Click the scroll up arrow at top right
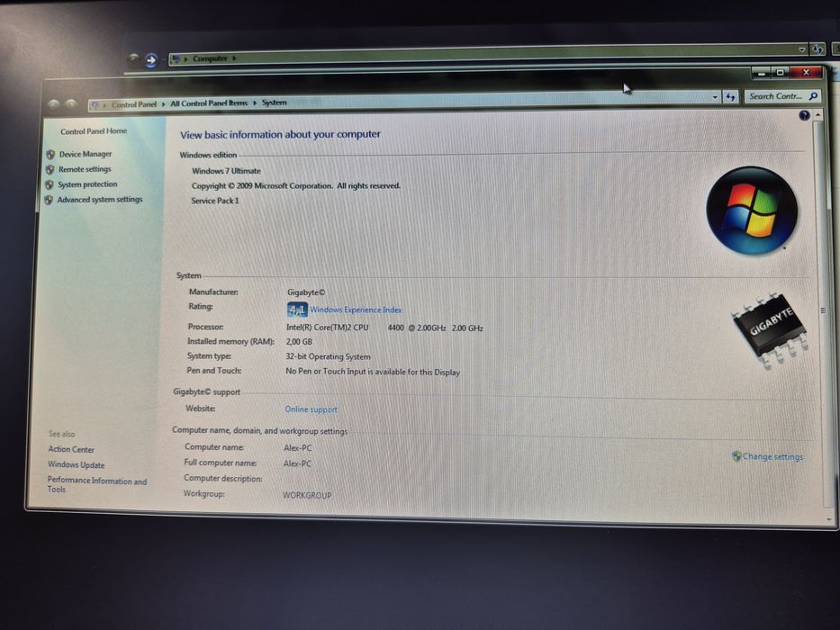This screenshot has width=840, height=630. [x=818, y=115]
